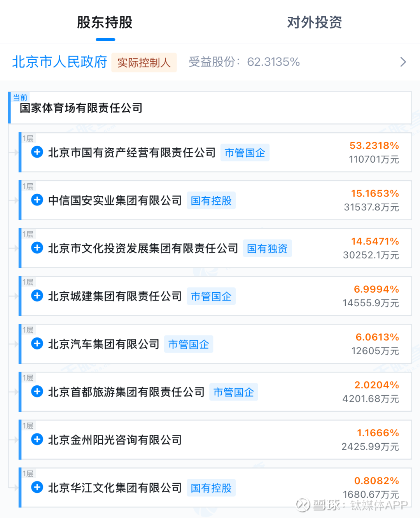Click plus icon beside 北京市文化投资发展集团有限责任公司

pyautogui.click(x=37, y=248)
